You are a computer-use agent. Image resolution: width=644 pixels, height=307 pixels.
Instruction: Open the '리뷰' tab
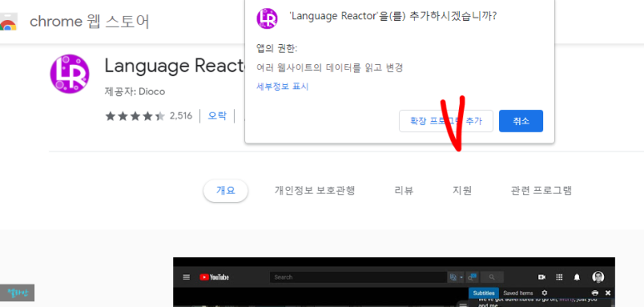click(x=404, y=190)
